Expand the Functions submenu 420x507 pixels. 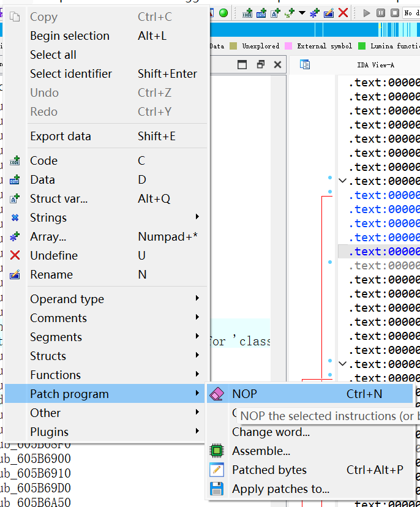pos(106,375)
